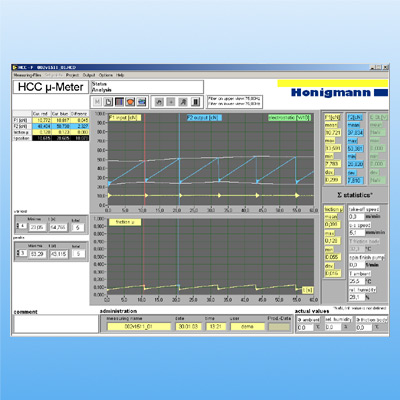This screenshot has height=400, width=400.
Task: Select the dark column chart toolbar icon
Action: click(119, 102)
